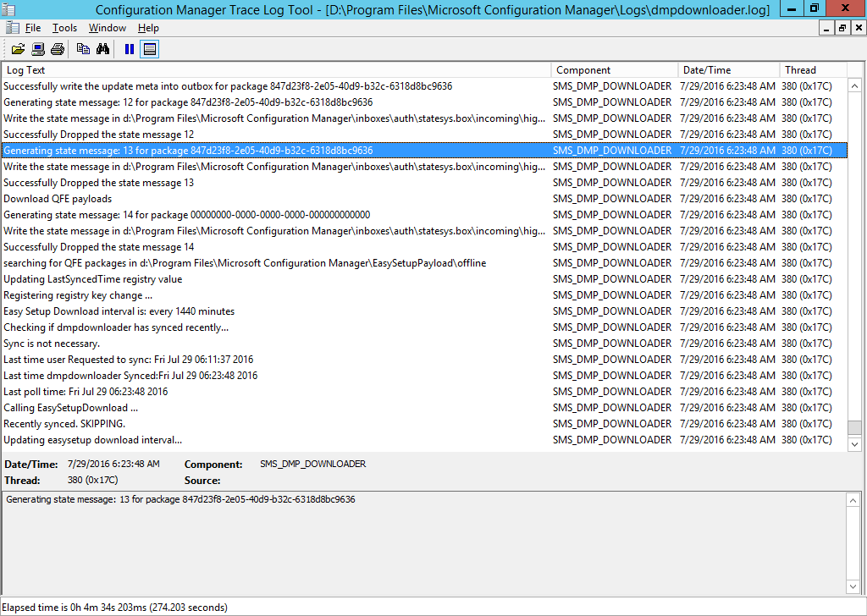Screen dimensions: 867x616
Task: Click the Open on Server toolbar icon
Action: tap(37, 49)
